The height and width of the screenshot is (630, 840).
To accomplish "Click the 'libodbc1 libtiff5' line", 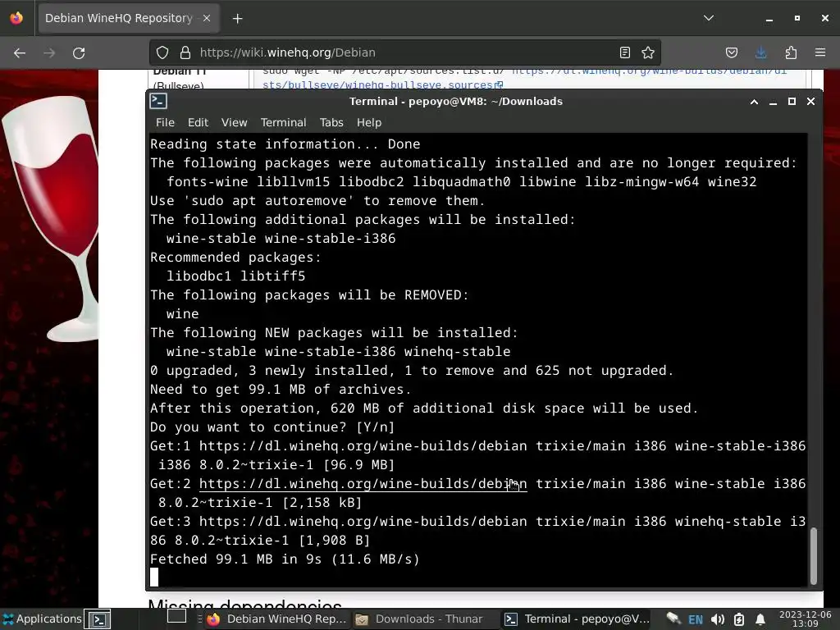I will pos(235,276).
